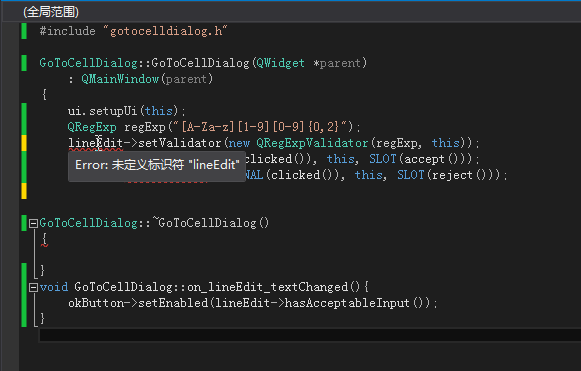Click the QMainWindow base class name

120,79
